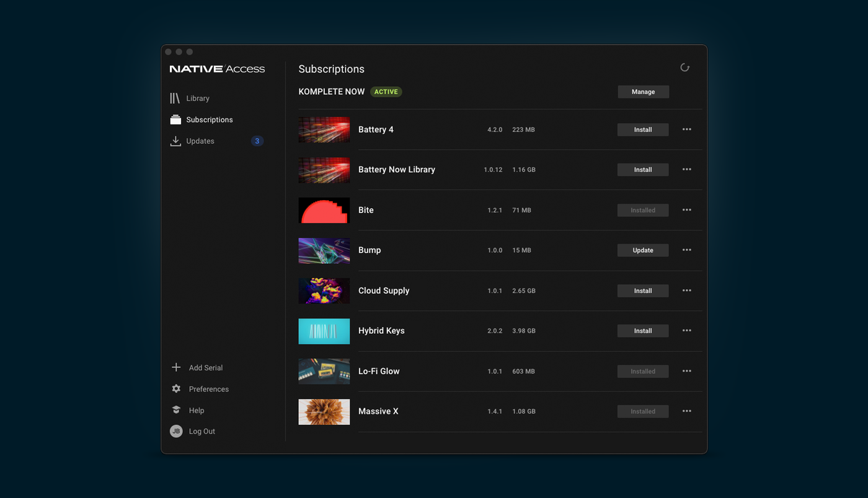The width and height of the screenshot is (868, 498).
Task: Open the three-dot menu for Bump
Action: pyautogui.click(x=686, y=250)
